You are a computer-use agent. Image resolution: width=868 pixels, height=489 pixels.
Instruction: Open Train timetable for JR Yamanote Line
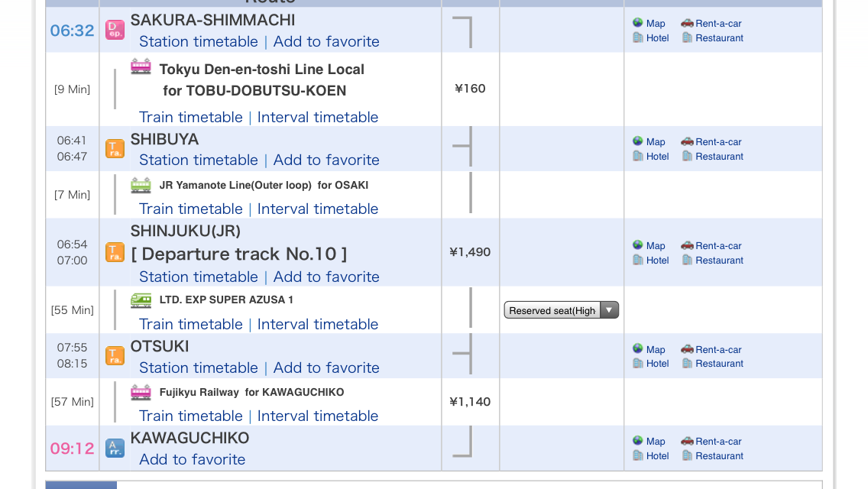(190, 209)
